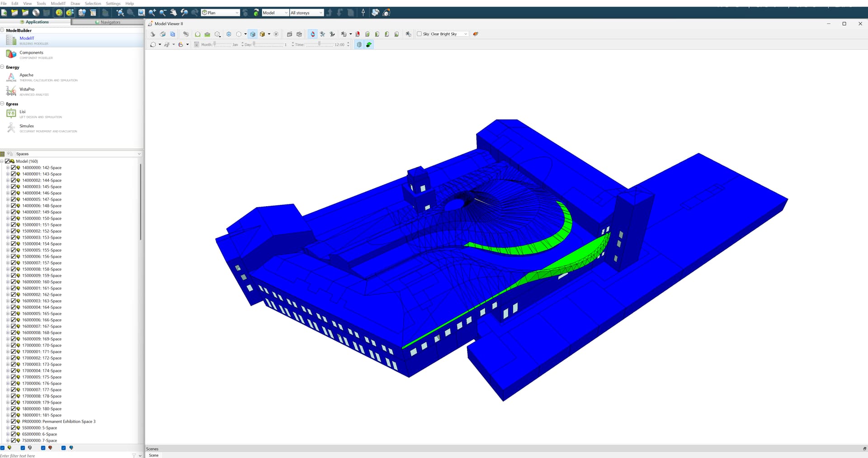
Task: Open the Plan view dropdown
Action: click(x=220, y=13)
